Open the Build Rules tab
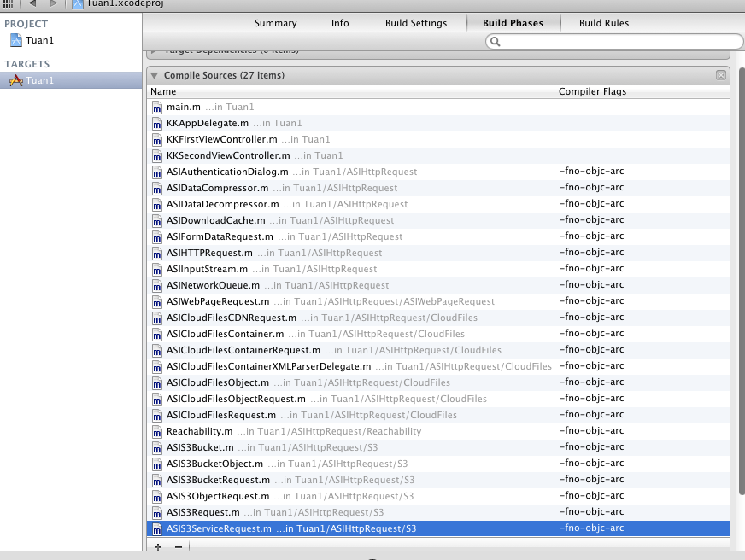 (x=604, y=23)
